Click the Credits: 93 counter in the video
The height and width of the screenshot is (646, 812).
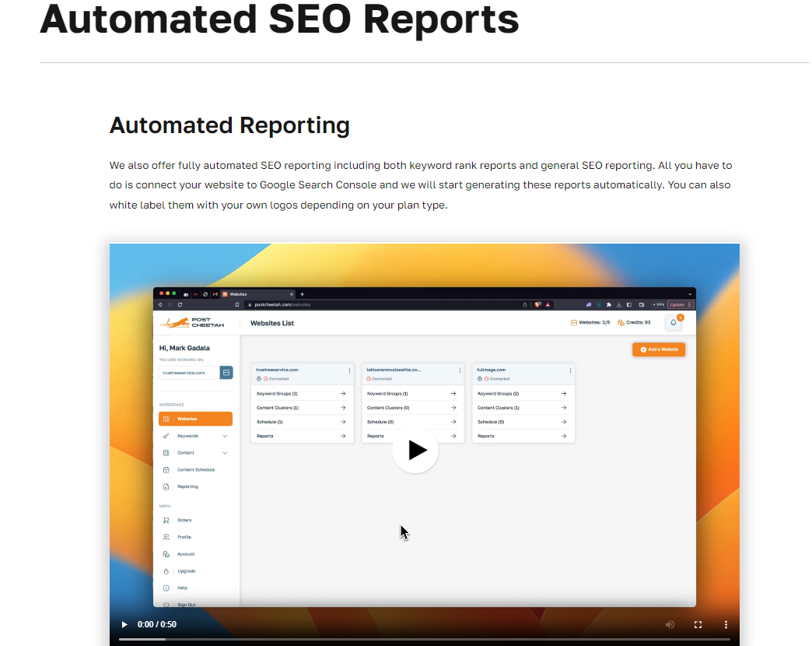click(635, 322)
